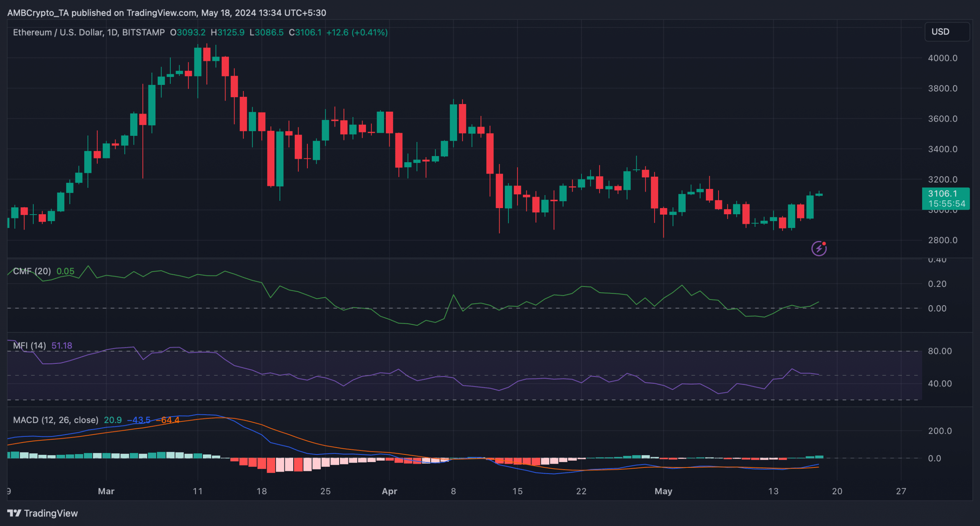The image size is (980, 526).
Task: Select the MFI (14) indicator label
Action: click(x=29, y=345)
